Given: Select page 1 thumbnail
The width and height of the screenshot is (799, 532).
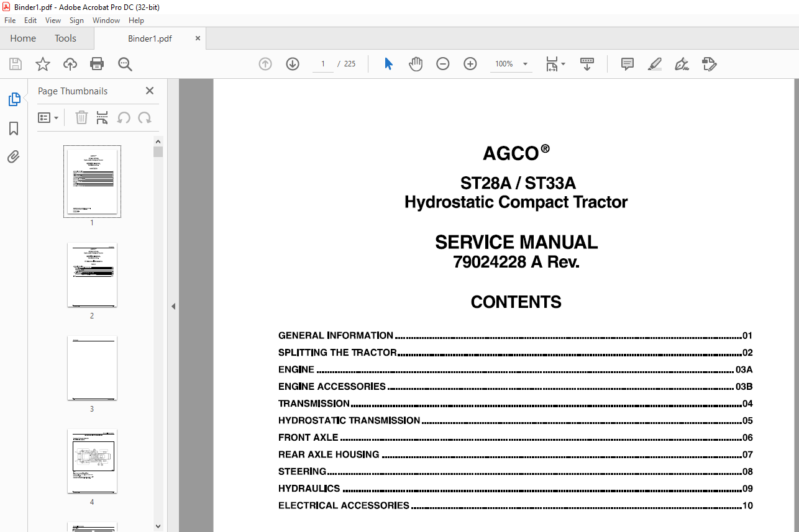Looking at the screenshot, I should coord(92,181).
